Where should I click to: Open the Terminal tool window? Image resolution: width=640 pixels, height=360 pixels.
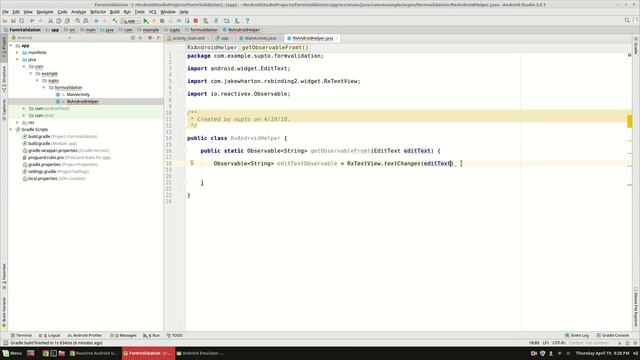tap(21, 335)
